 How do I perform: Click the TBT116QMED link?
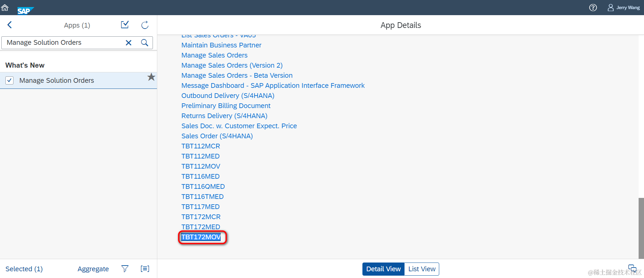(x=203, y=186)
